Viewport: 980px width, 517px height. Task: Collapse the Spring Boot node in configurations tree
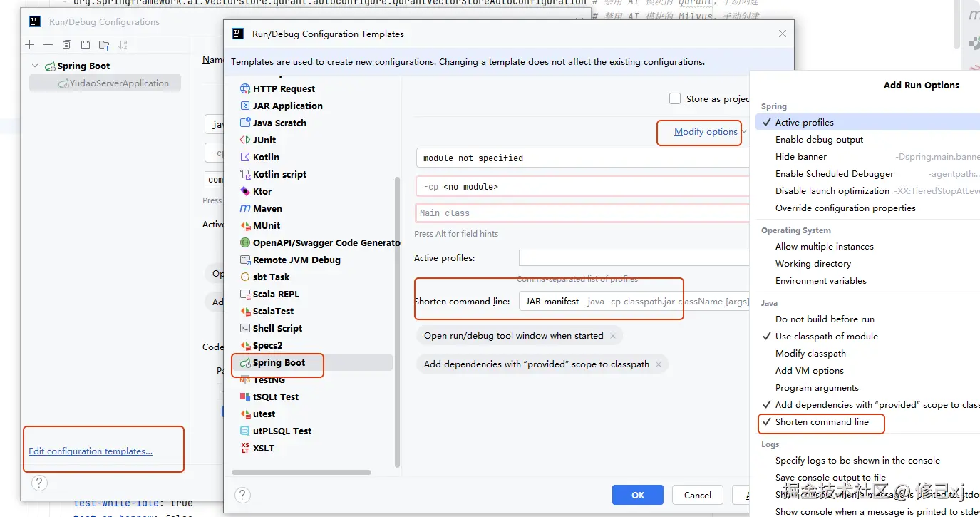pyautogui.click(x=34, y=66)
